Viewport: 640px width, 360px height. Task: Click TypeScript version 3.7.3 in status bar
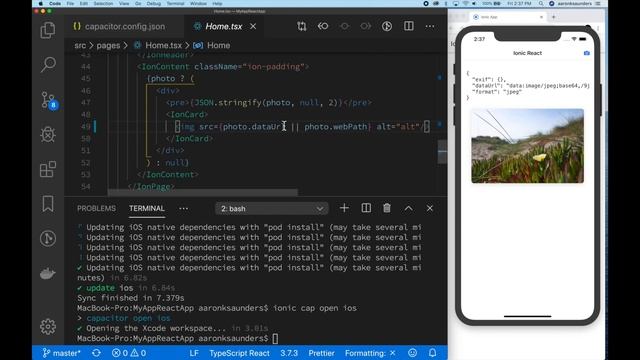point(289,353)
